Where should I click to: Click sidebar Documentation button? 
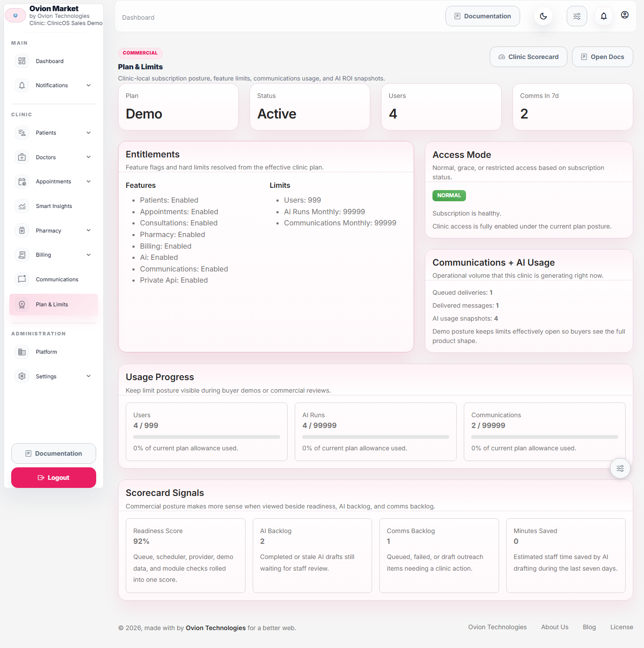coord(54,453)
